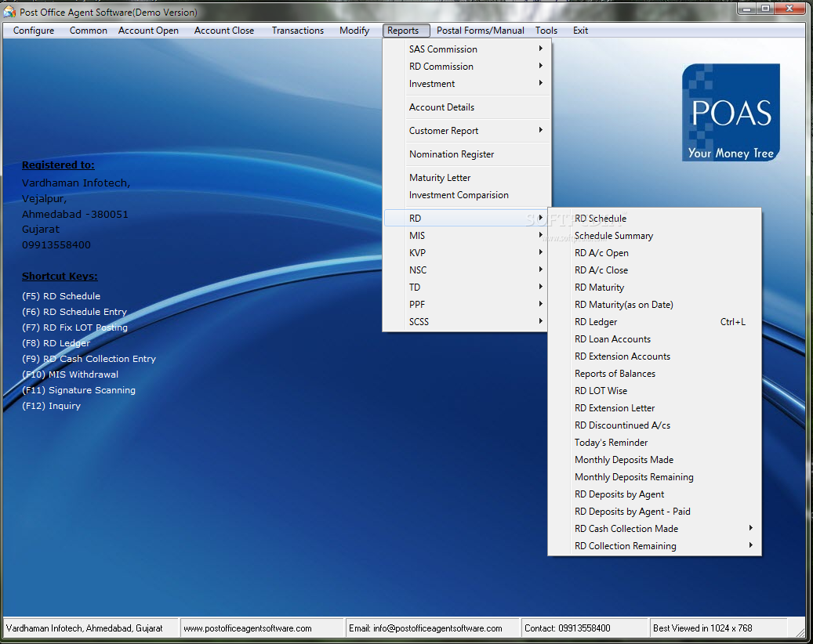Click the POAS Your Money Tree logo

[731, 113]
